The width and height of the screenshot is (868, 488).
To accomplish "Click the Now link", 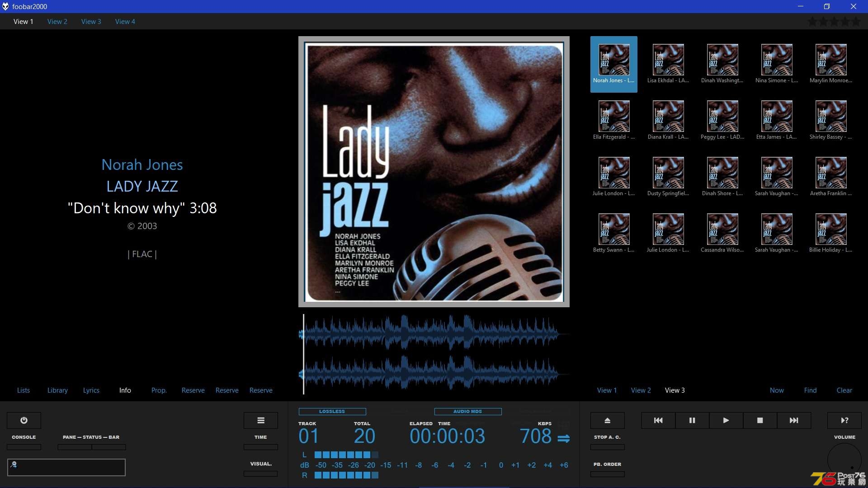I will (x=777, y=390).
